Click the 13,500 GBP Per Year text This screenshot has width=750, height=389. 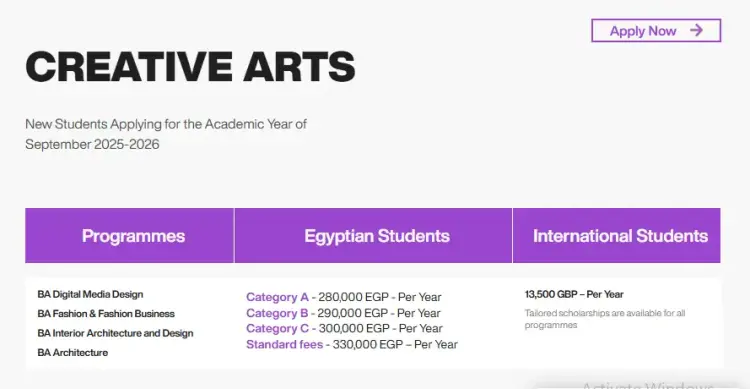pyautogui.click(x=574, y=294)
